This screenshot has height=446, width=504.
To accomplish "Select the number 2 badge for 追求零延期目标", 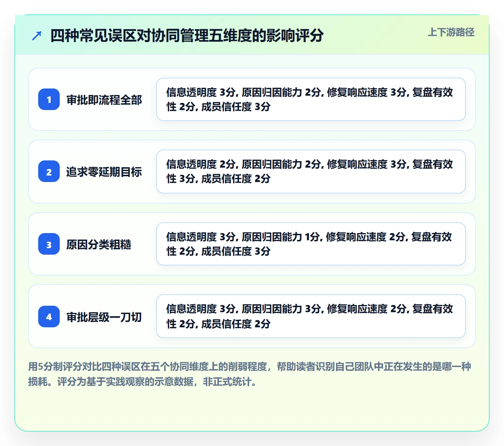I will pos(49,171).
